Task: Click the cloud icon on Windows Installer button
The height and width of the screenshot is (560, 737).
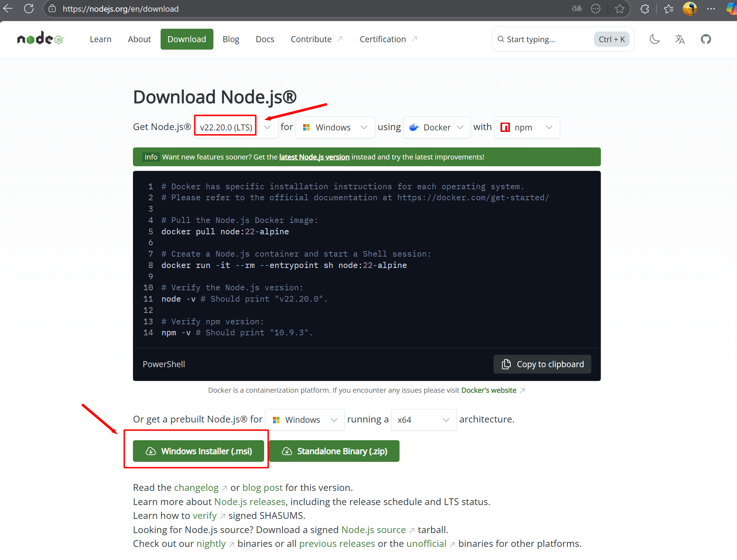Action: tap(151, 451)
